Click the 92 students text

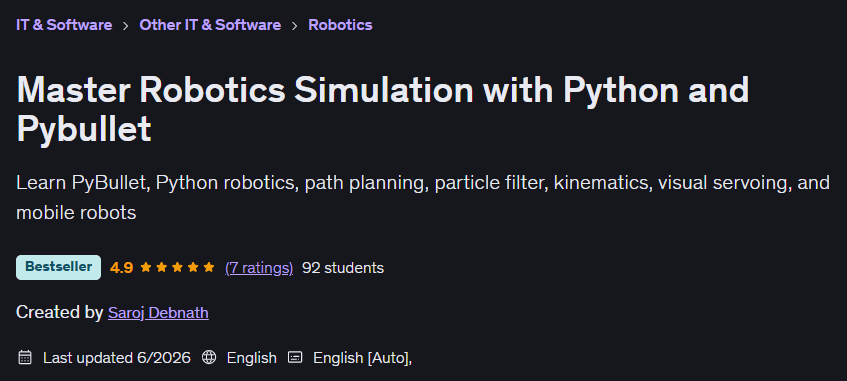tap(343, 268)
